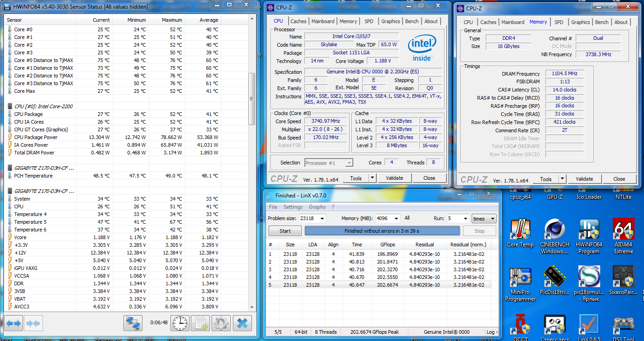The image size is (644, 341).
Task: Click the blue expand-arrows icon in HWiNFO64
Action: tap(14, 324)
